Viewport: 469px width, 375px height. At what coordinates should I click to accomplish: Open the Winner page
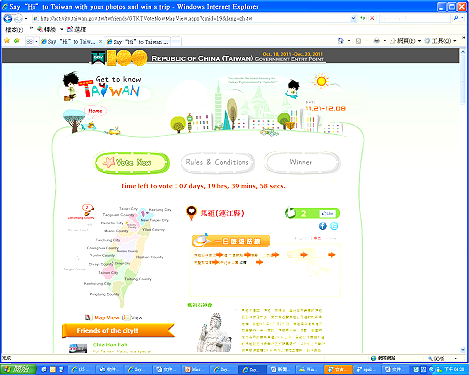302,162
